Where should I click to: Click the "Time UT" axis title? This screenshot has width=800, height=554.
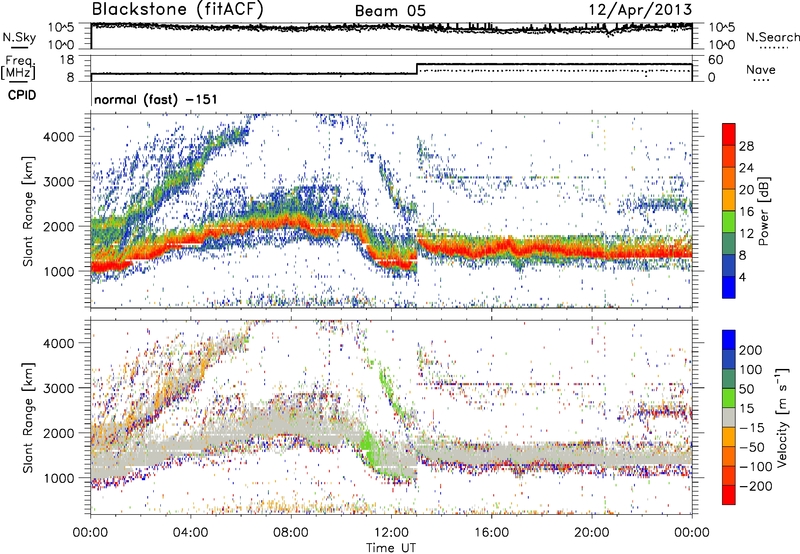coord(391,548)
